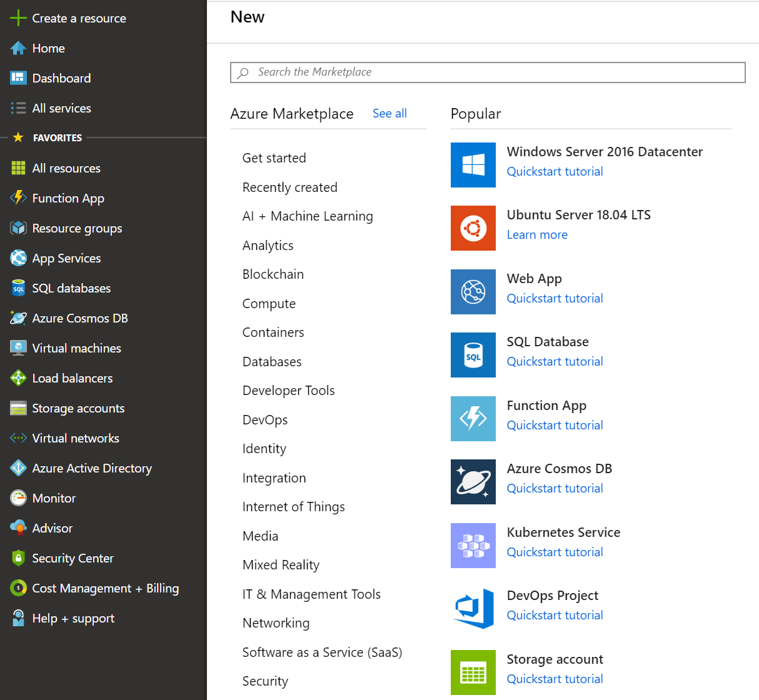759x700 pixels.
Task: Click the green plus Create a resource icon
Action: tap(19, 18)
